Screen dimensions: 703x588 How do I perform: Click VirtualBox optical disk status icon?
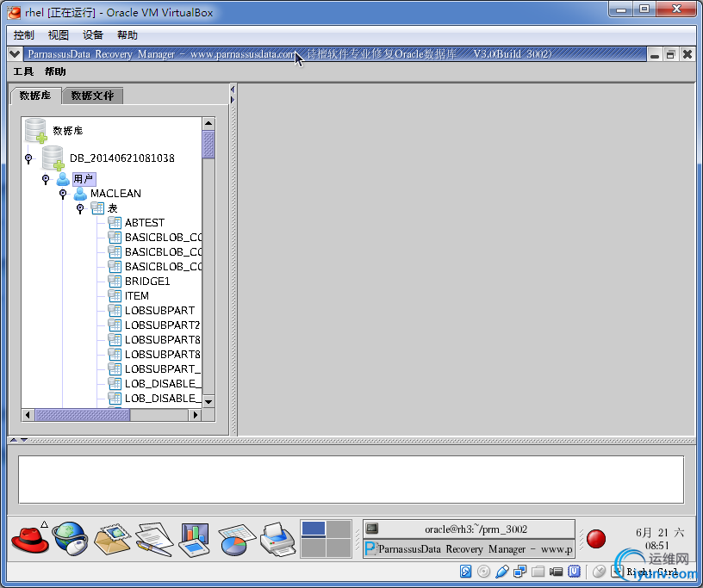click(483, 572)
